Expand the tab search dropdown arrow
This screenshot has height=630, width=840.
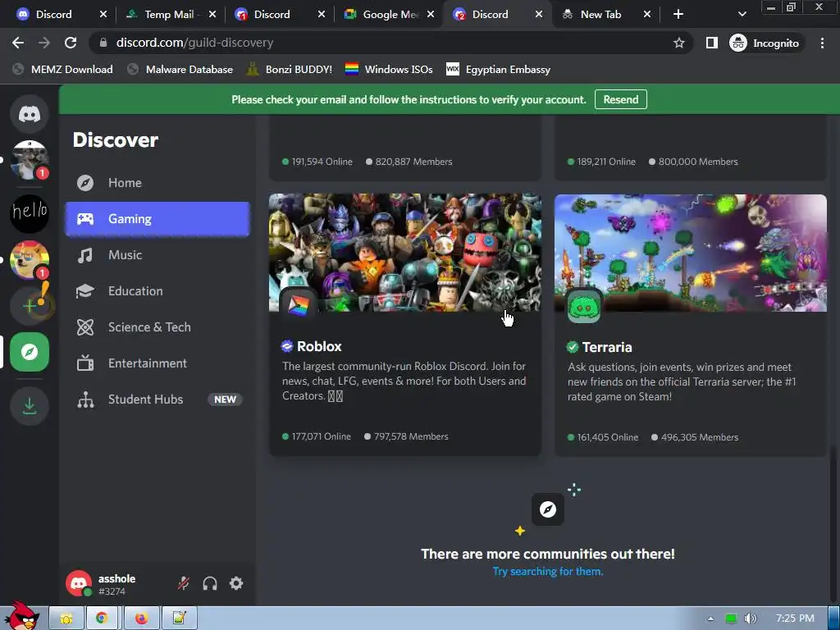click(x=742, y=15)
